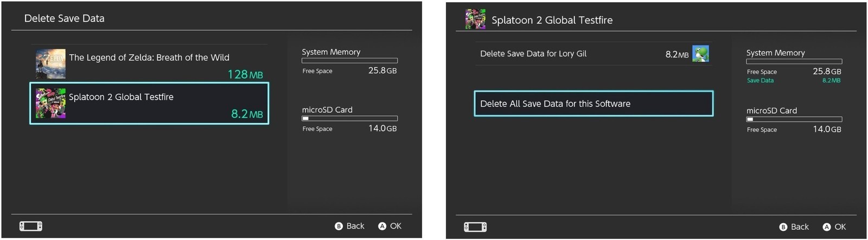Click the Splatoon 2 icon in the save list
The height and width of the screenshot is (240, 868).
[x=50, y=103]
